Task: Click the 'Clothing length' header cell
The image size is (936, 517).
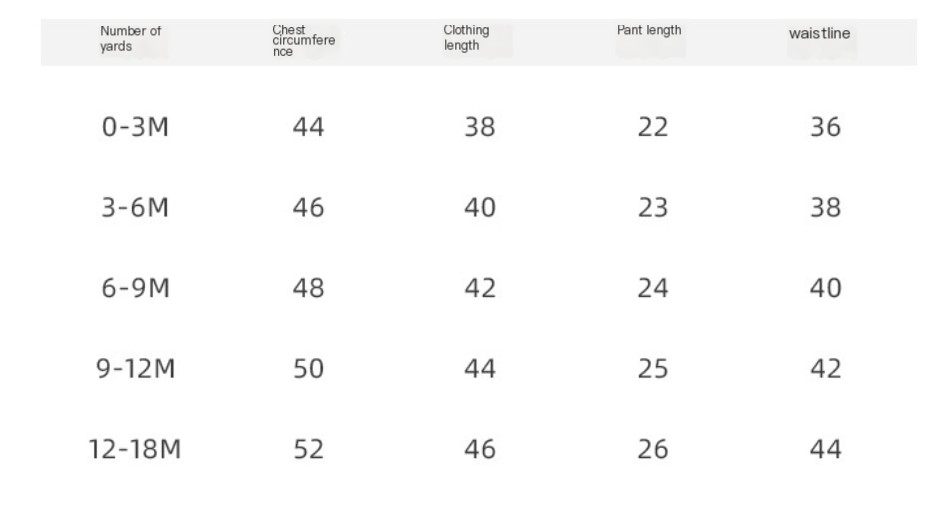Action: (466, 38)
